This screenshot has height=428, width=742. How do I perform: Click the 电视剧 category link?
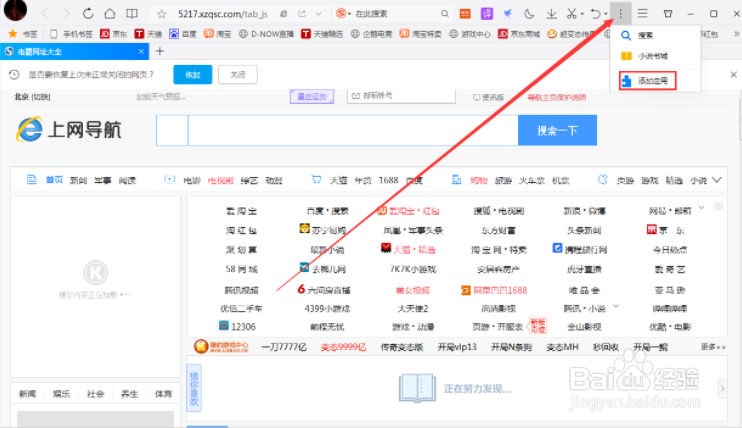click(221, 180)
